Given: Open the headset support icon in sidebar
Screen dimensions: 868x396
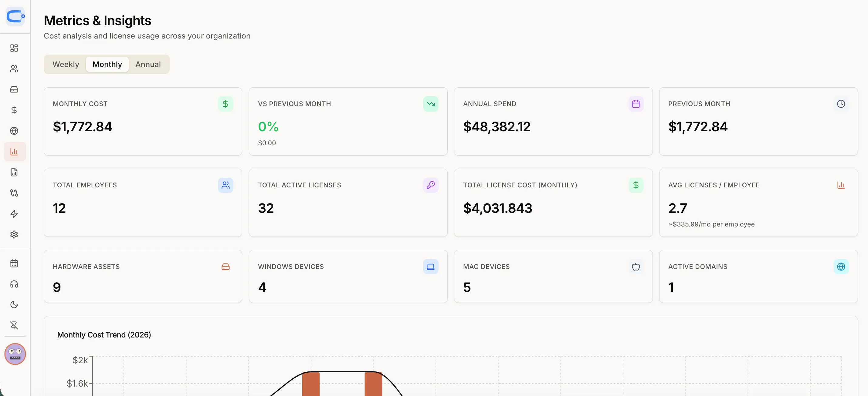Looking at the screenshot, I should (14, 284).
